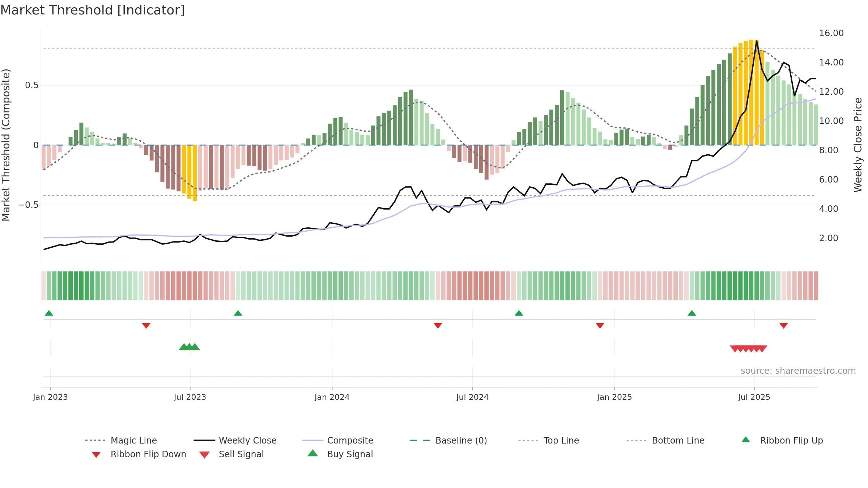Click the 16.00 price axis label
Image resolution: width=868 pixels, height=488 pixels.
click(831, 33)
